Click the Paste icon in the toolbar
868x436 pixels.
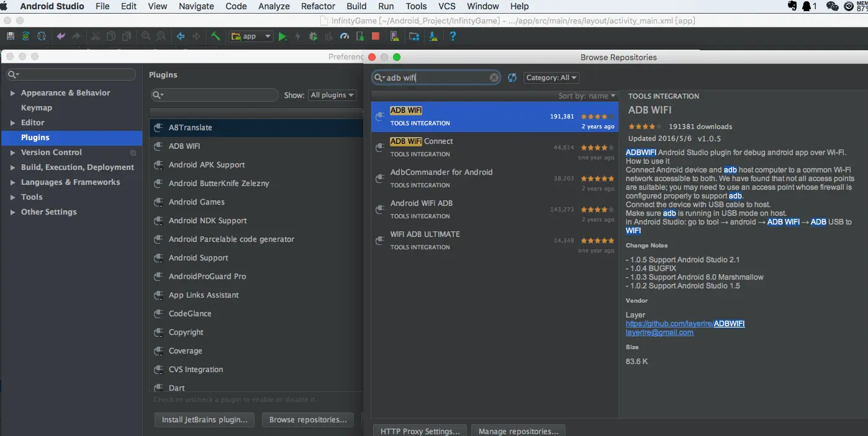click(127, 37)
